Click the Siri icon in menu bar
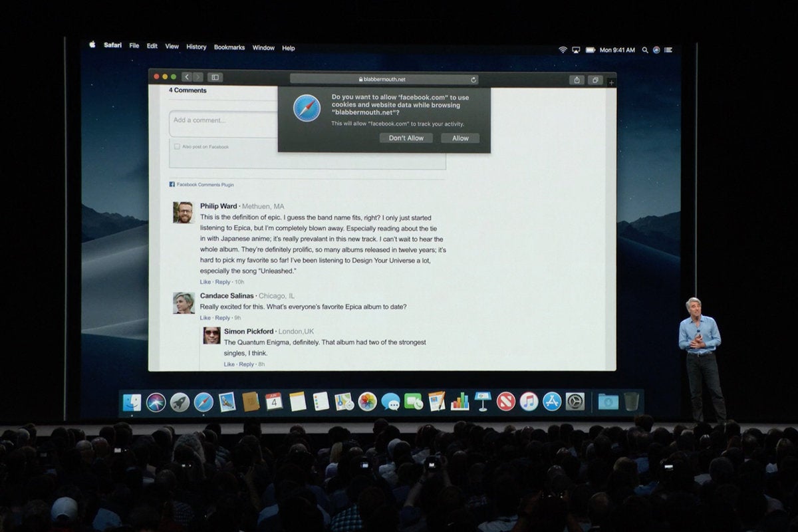The width and height of the screenshot is (798, 532). [656, 50]
